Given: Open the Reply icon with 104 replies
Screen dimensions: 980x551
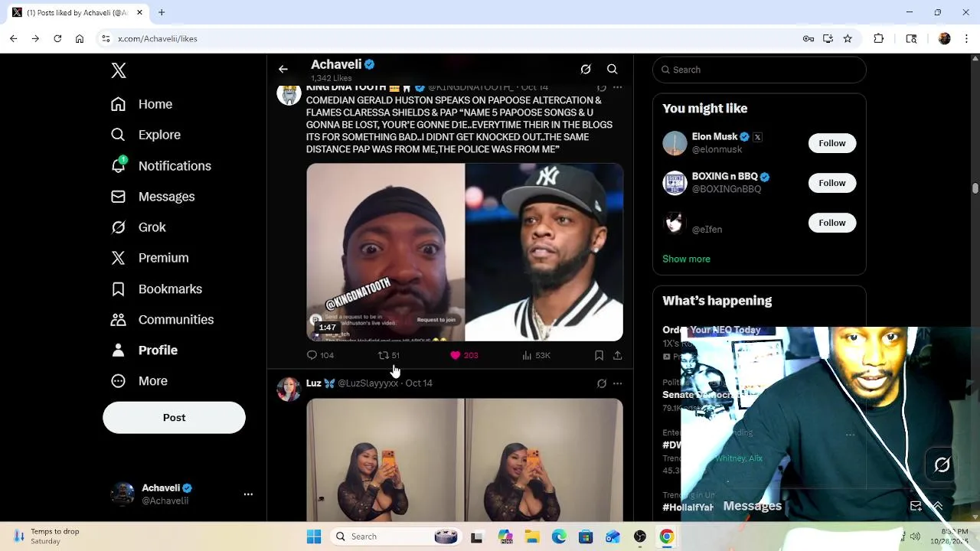Looking at the screenshot, I should [320, 355].
